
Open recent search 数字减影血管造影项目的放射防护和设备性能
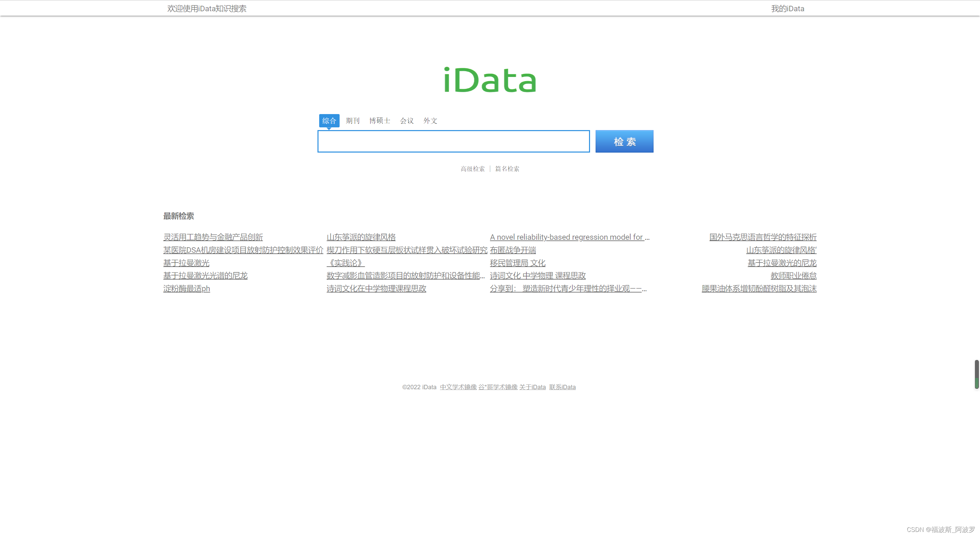(406, 275)
